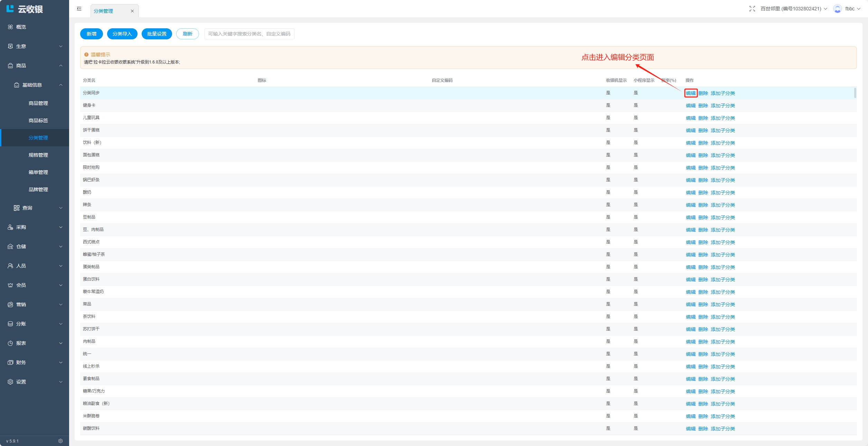Viewport: 868px width, 446px height.
Task: Click 添加子分类 for 儿童玩具 row
Action: [723, 118]
